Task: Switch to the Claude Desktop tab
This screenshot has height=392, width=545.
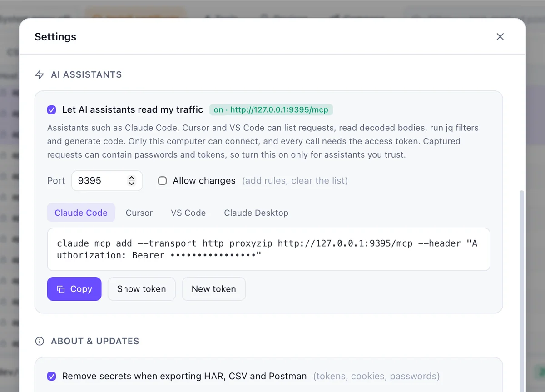Action: pos(256,213)
